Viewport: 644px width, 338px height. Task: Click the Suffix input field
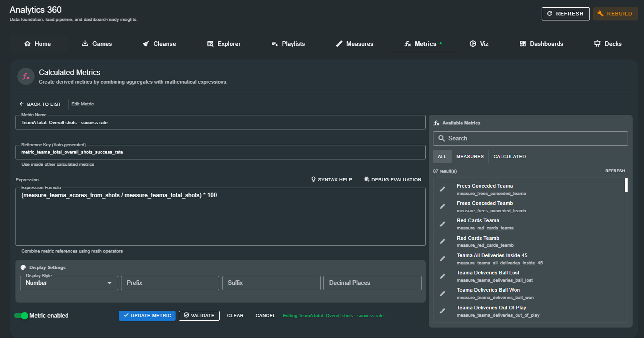(271, 283)
